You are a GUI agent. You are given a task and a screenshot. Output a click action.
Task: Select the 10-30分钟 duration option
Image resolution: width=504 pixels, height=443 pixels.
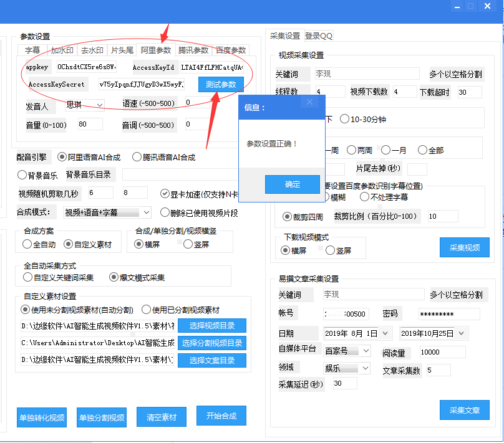[x=363, y=120]
